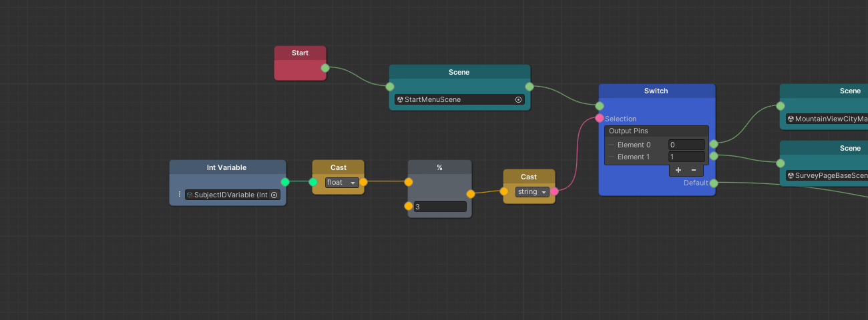Viewport: 868px width, 320px height.
Task: Click the float Cast node's output port
Action: tap(363, 181)
